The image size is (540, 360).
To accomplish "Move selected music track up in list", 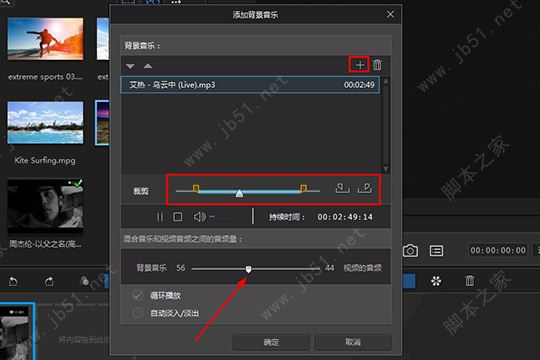I will 148,65.
